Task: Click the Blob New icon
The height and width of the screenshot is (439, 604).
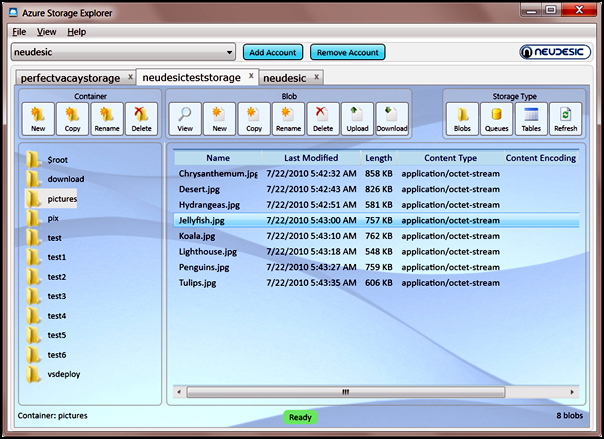Action: pyautogui.click(x=220, y=119)
